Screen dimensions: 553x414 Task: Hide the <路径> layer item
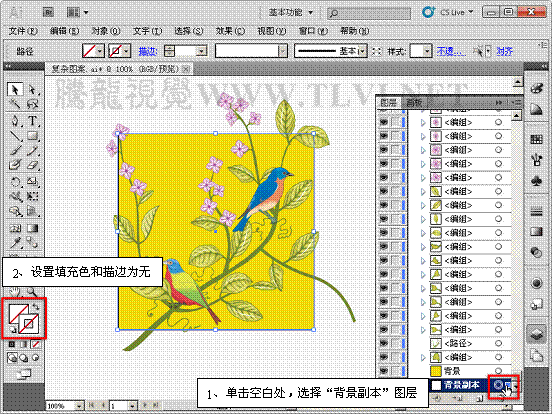pyautogui.click(x=384, y=343)
